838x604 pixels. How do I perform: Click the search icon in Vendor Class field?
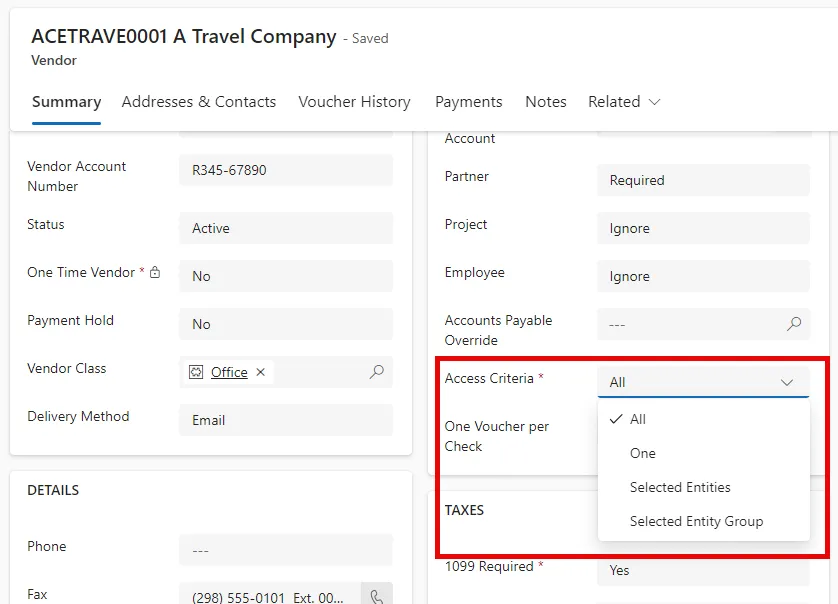click(x=376, y=372)
